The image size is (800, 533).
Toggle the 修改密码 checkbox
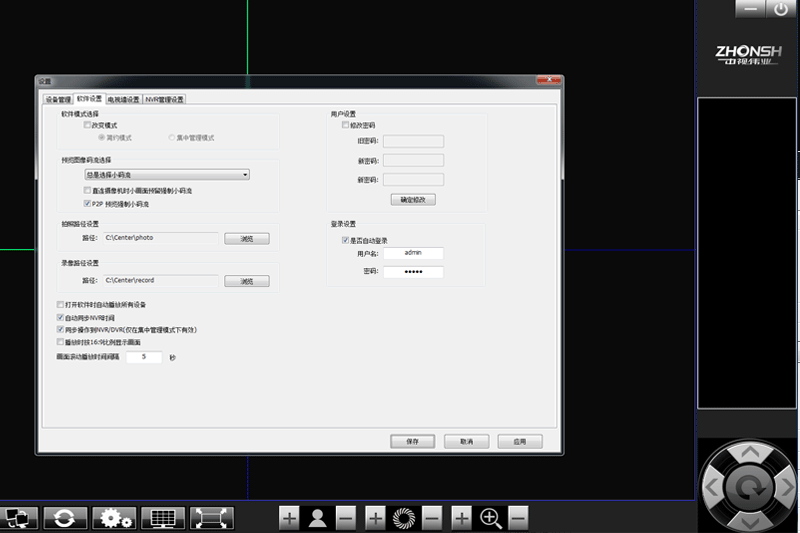[x=345, y=125]
